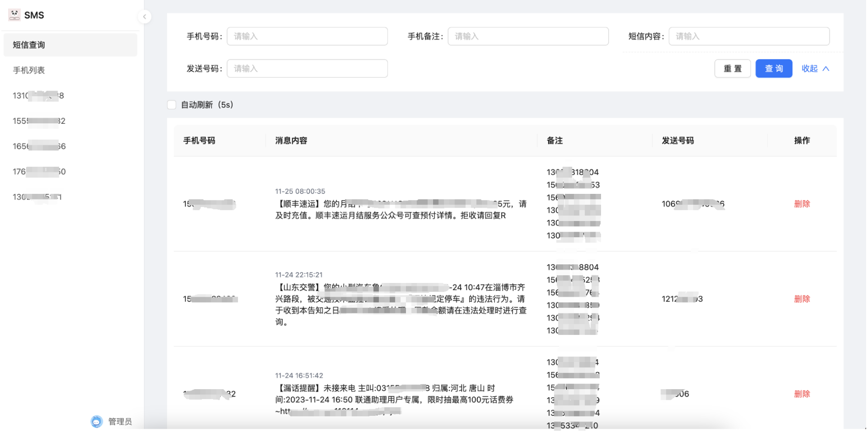This screenshot has height=433, width=868.
Task: Select the phone starting with 155 in sidebar
Action: 39,121
